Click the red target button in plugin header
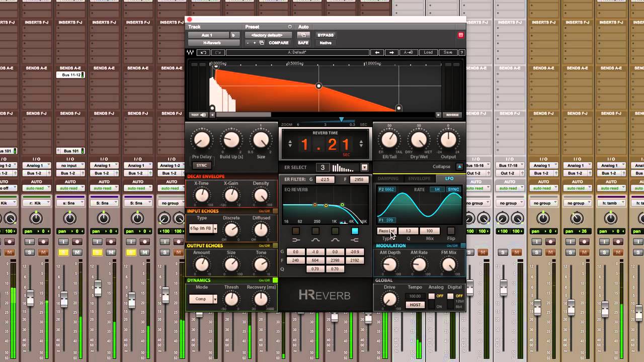Viewport: 644px width, 362px height. (x=460, y=35)
